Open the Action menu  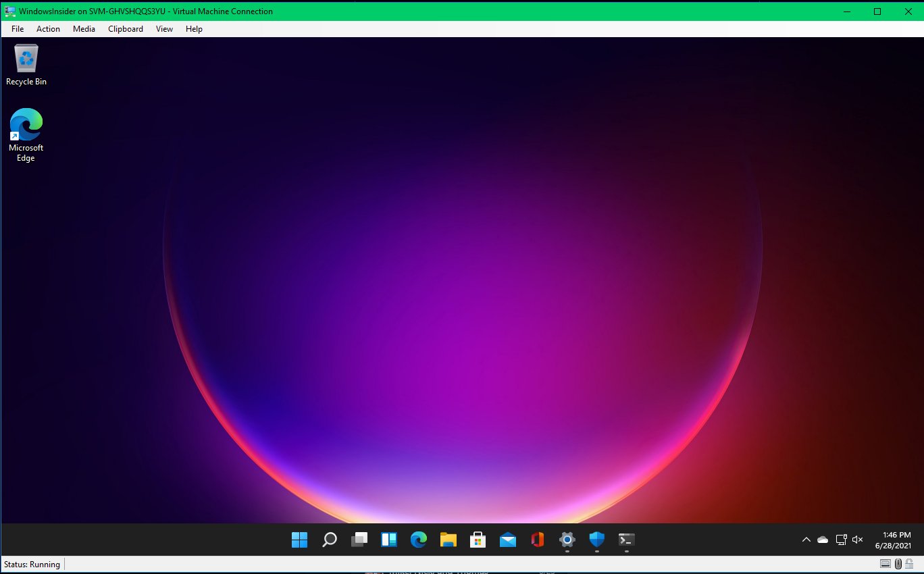point(48,28)
